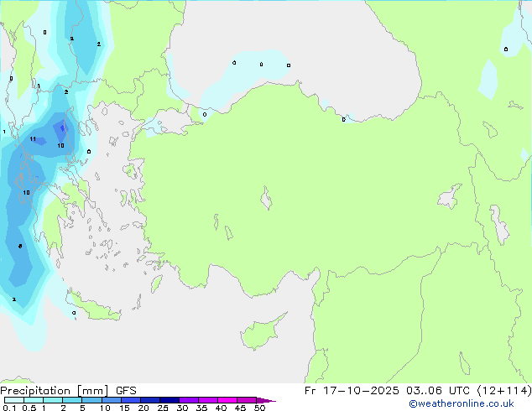Click the 25–30 mm navy legend swatch
532x411 pixels.
[x=170, y=400]
